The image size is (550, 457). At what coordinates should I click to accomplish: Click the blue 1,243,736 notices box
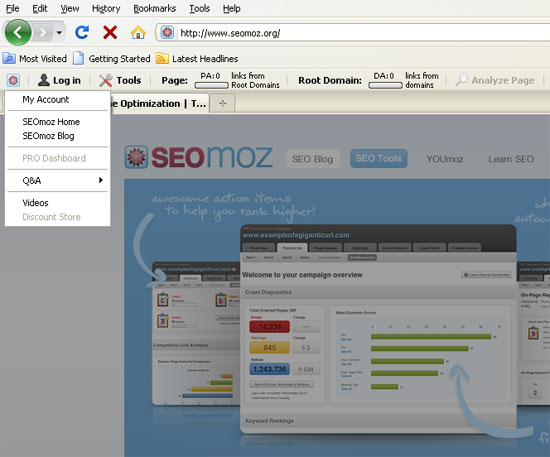click(269, 369)
